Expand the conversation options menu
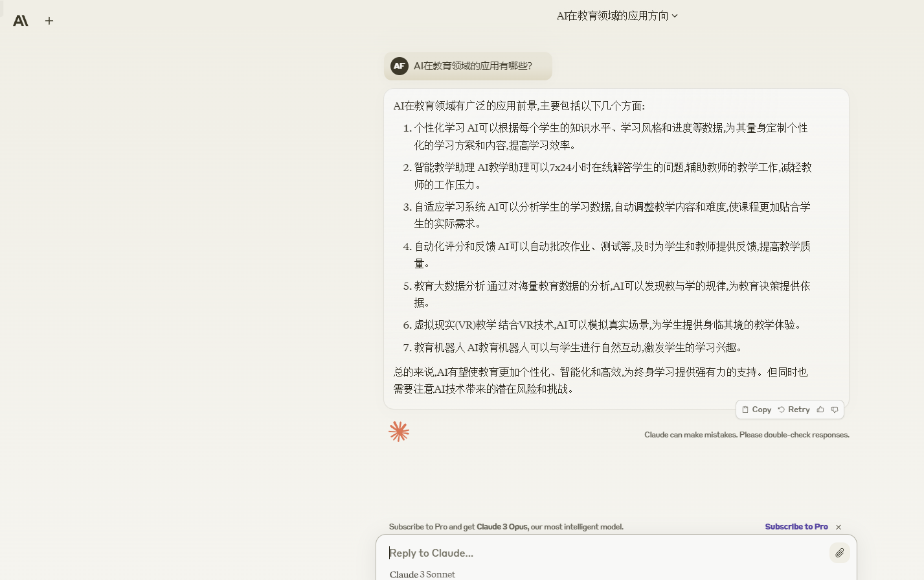The height and width of the screenshot is (580, 924). [x=674, y=16]
